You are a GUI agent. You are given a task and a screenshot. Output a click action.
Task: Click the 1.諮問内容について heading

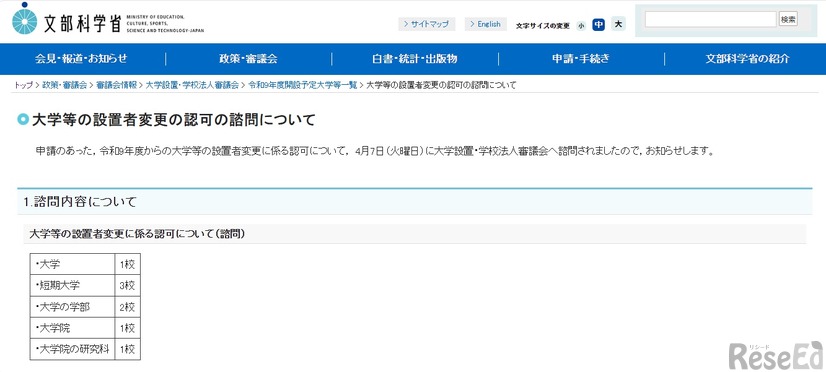(x=80, y=201)
